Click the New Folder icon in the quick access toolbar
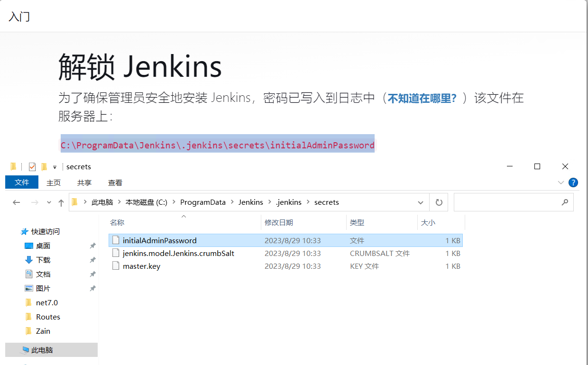 (x=44, y=166)
